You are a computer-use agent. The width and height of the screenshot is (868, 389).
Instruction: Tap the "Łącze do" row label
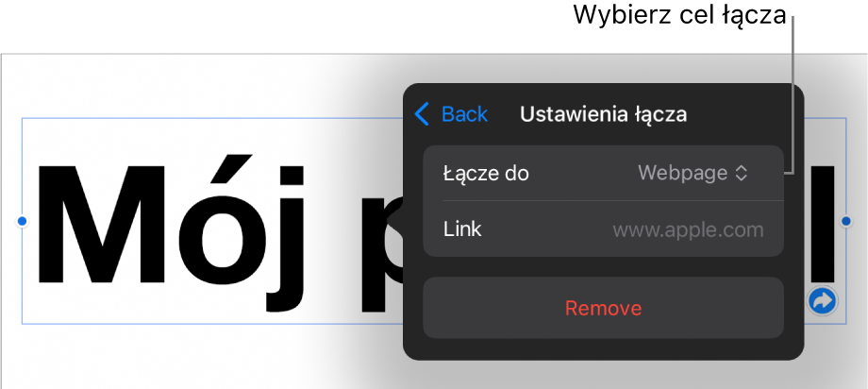486,174
